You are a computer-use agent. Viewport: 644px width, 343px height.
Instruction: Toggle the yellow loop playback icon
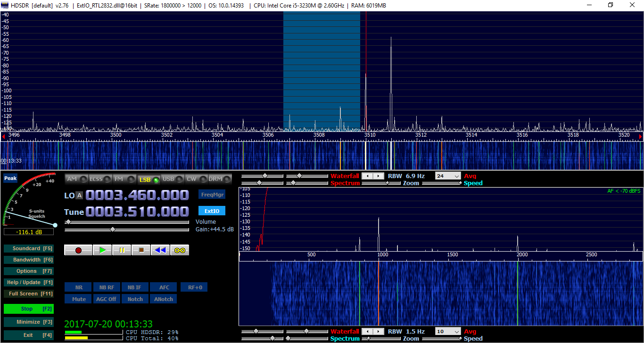click(180, 250)
